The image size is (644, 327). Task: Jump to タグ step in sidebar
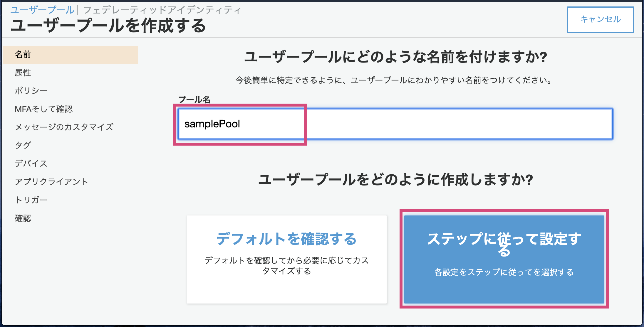[x=23, y=145]
